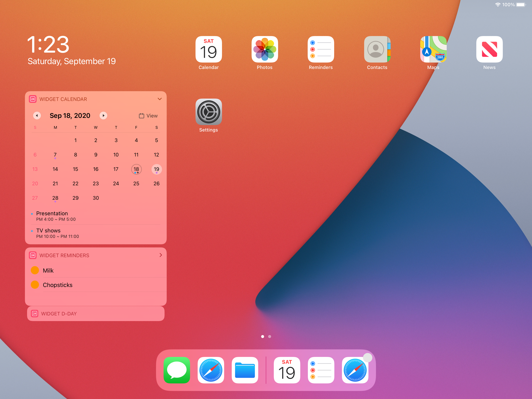This screenshot has width=532, height=399.
Task: Select September 19 in calendar widget
Action: click(156, 169)
